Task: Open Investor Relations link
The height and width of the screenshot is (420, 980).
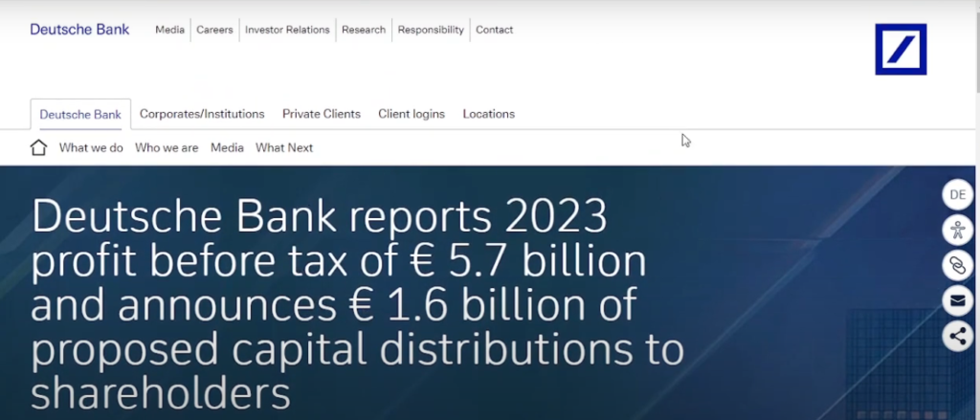Action: click(x=287, y=30)
